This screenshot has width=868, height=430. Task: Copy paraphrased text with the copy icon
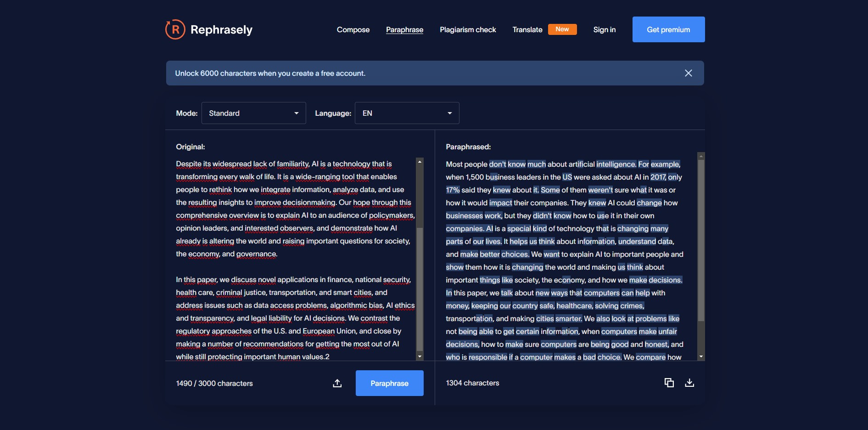[x=669, y=383]
